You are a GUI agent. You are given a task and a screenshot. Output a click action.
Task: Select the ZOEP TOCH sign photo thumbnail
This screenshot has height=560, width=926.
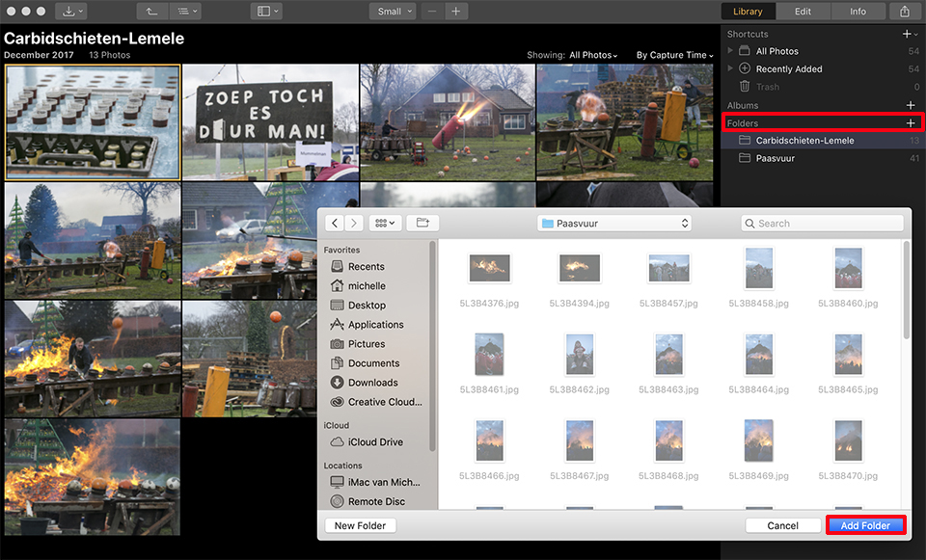(x=270, y=122)
